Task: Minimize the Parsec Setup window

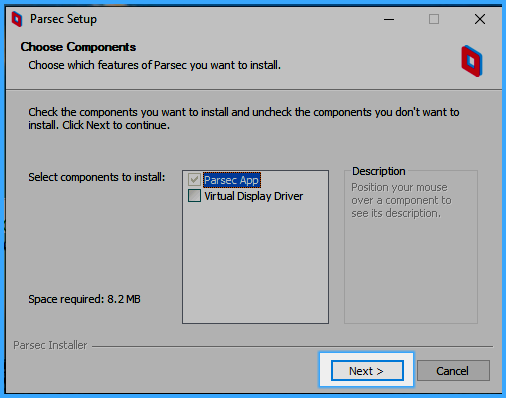Action: click(x=389, y=19)
